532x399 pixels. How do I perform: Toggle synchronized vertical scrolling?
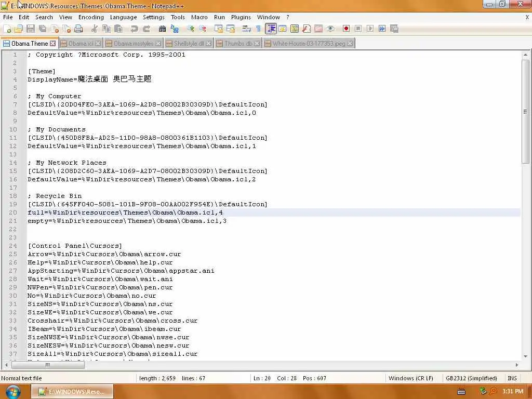(x=219, y=29)
